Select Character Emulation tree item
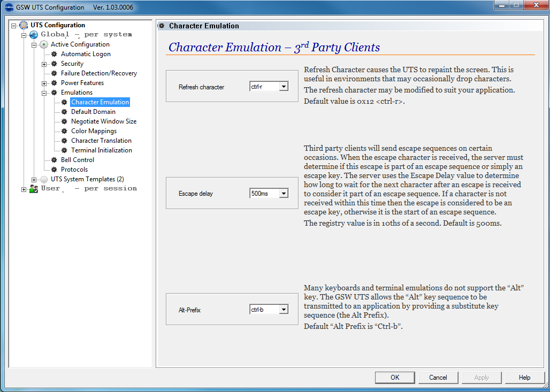The image size is (550, 392). point(100,102)
